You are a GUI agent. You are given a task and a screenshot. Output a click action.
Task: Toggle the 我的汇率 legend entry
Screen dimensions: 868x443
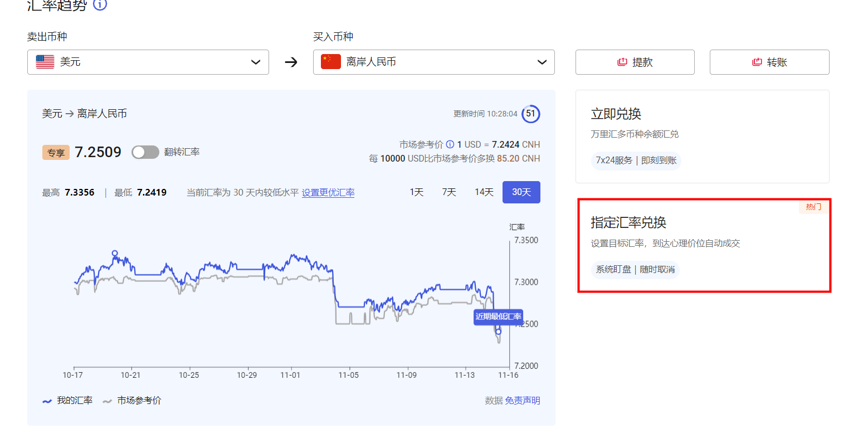[x=67, y=400]
